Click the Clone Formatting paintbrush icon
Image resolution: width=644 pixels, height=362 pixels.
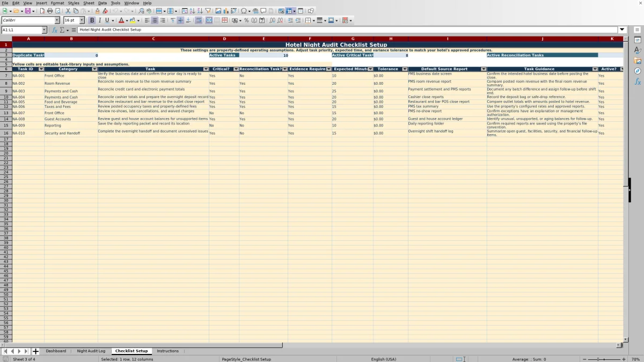click(97, 11)
